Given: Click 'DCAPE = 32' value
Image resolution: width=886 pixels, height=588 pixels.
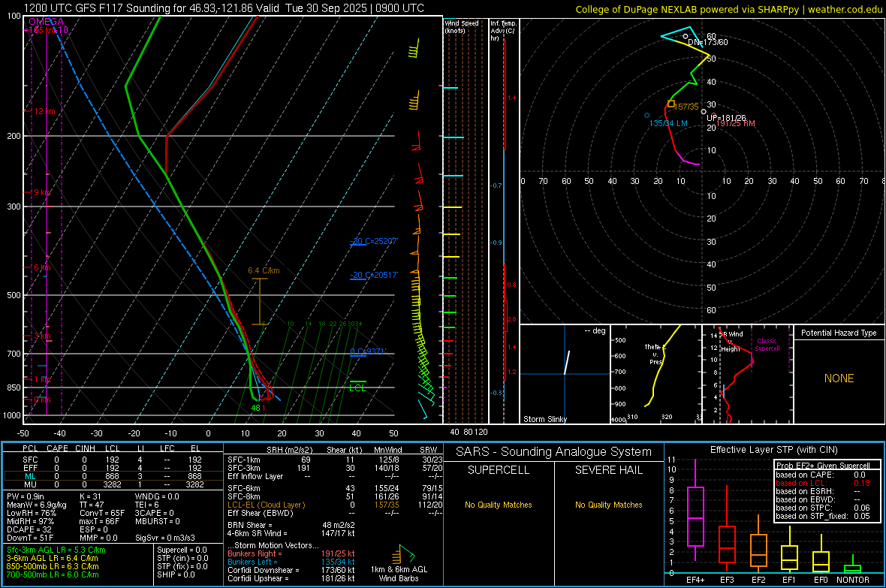Looking at the screenshot, I should pos(29,529).
